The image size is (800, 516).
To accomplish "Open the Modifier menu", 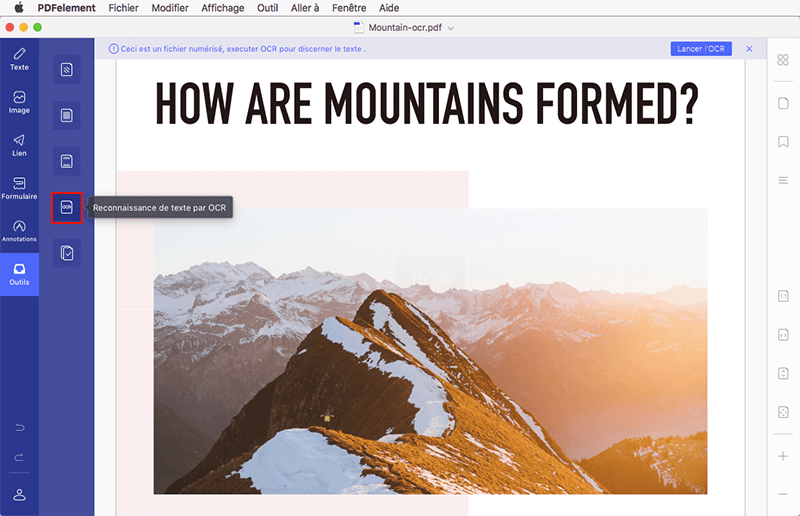I will pos(170,8).
